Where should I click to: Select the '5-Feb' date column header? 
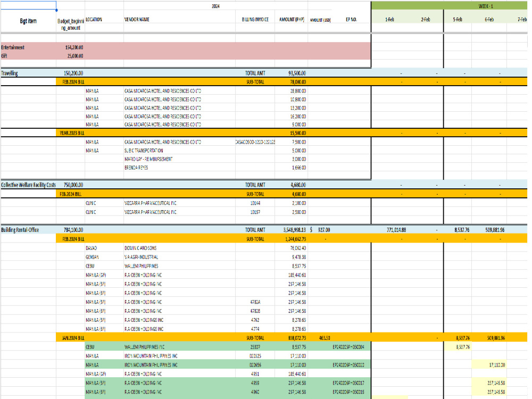[458, 20]
